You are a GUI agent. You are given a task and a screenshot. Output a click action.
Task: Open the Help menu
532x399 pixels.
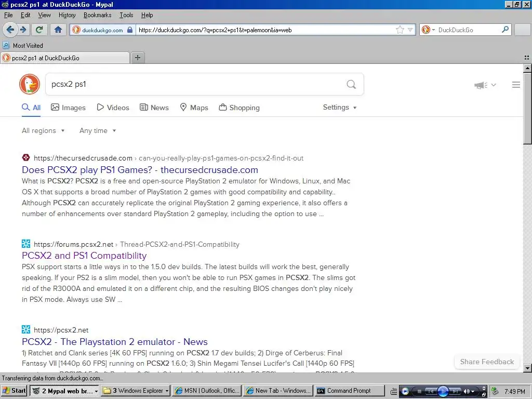click(147, 15)
